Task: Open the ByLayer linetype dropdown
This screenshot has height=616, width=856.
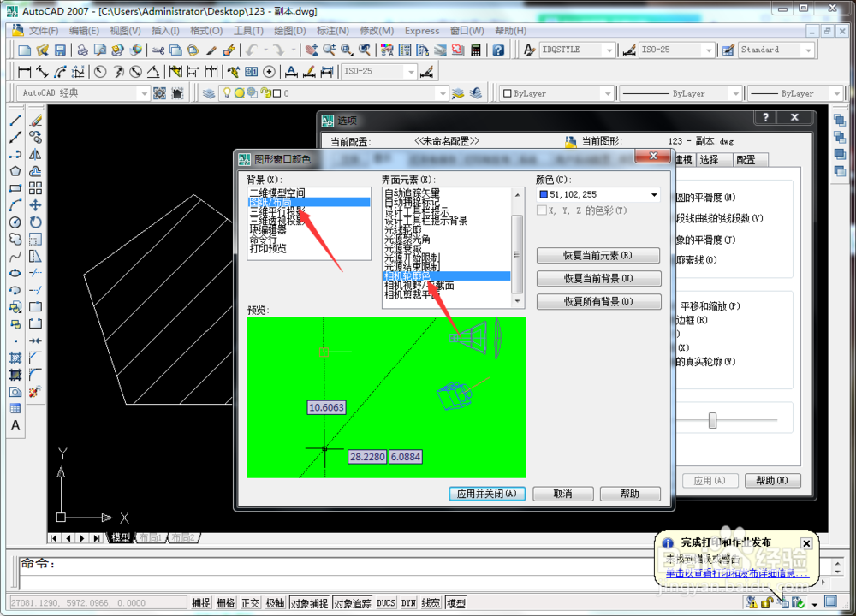Action: coord(681,93)
